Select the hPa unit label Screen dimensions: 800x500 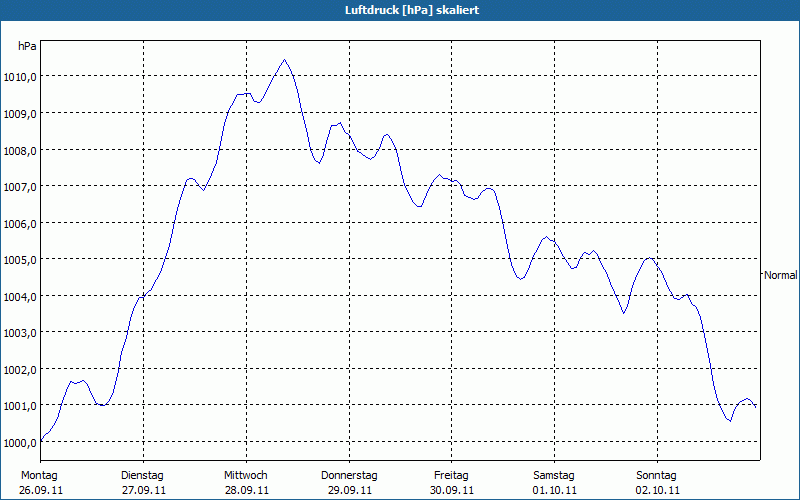[27, 46]
